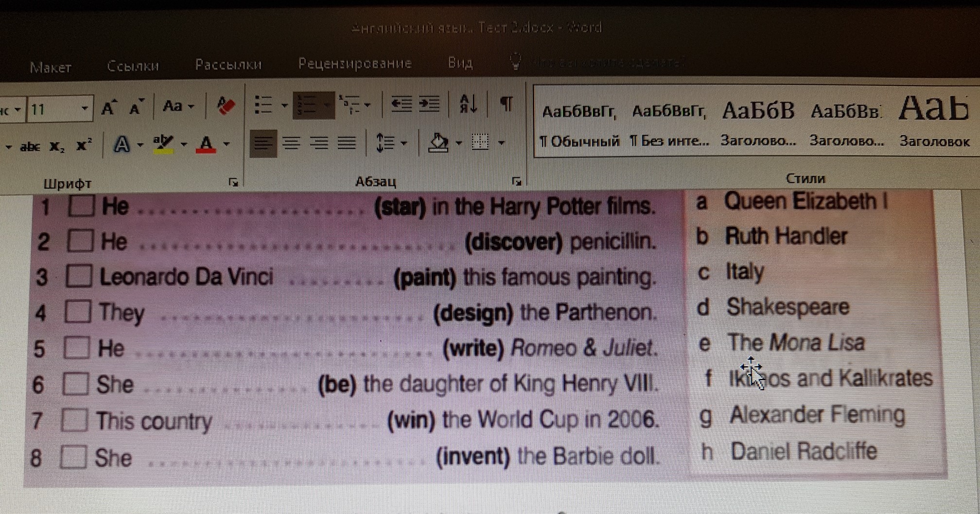980x514 pixels.
Task: Check the box next to They (design)
Action: pyautogui.click(x=78, y=312)
